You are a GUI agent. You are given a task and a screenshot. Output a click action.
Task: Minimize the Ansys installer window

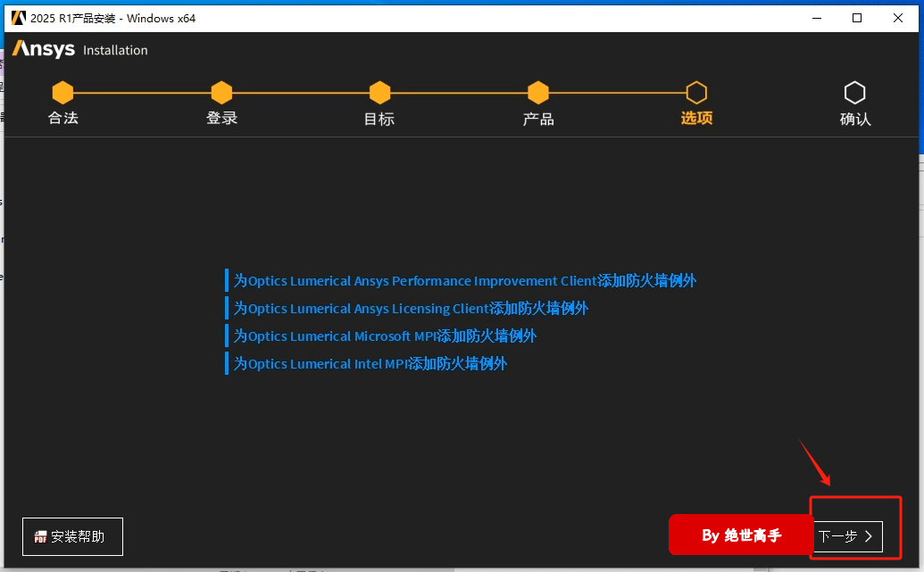point(817,18)
